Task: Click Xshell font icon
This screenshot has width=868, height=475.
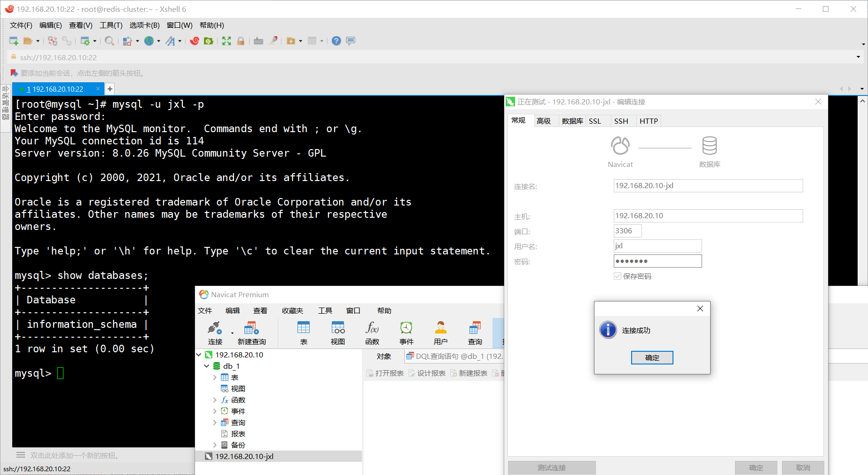Action: (x=170, y=41)
